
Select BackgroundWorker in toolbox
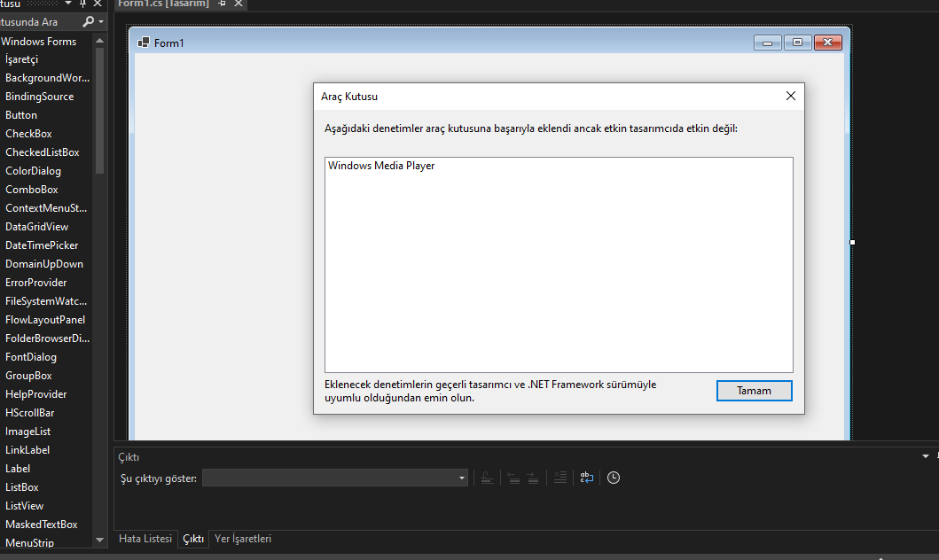point(47,78)
